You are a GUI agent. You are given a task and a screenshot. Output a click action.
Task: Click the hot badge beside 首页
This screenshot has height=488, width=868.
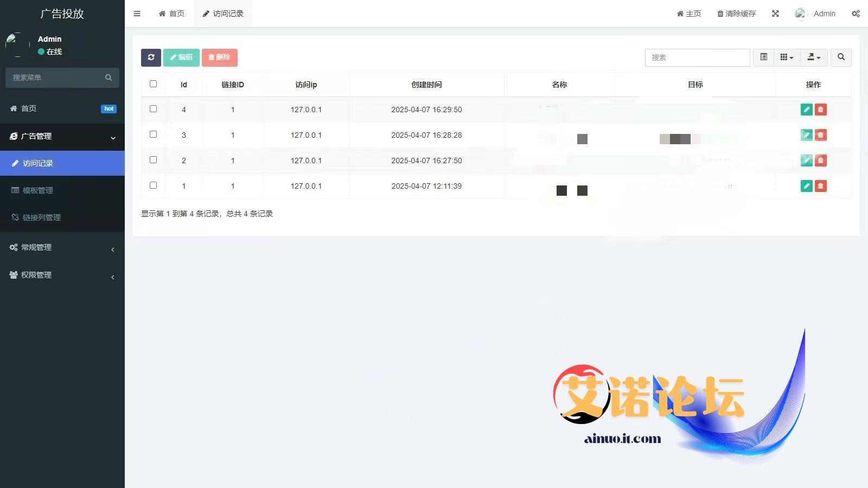[108, 109]
